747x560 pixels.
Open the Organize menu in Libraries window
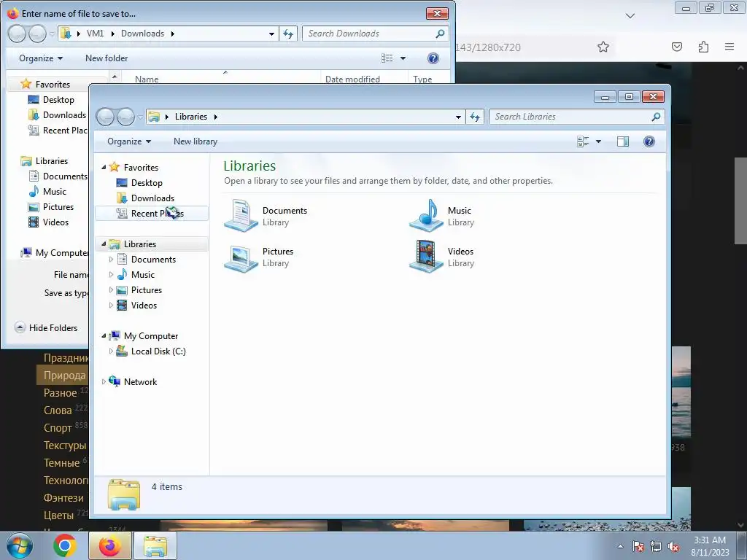[x=128, y=141]
